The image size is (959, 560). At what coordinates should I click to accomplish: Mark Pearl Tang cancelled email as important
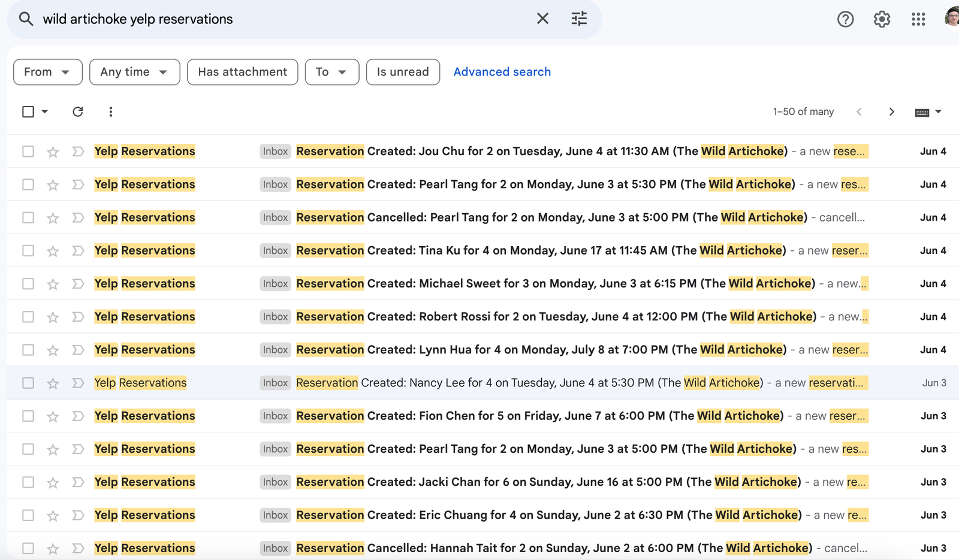(78, 217)
